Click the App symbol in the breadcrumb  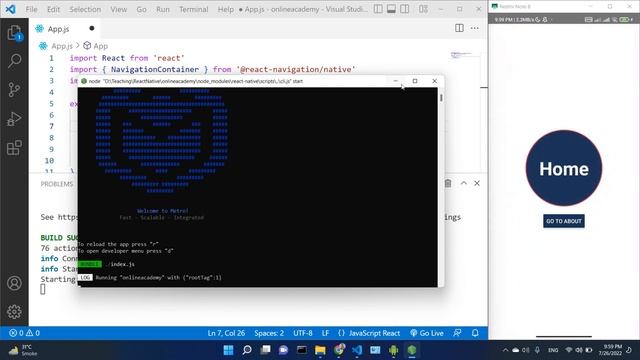(x=100, y=46)
